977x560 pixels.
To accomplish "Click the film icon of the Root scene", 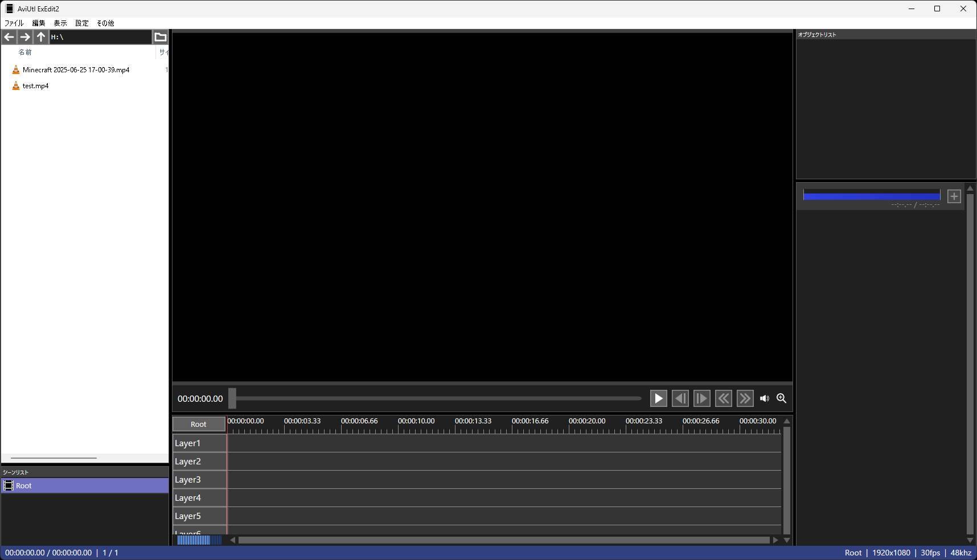I will pyautogui.click(x=9, y=485).
